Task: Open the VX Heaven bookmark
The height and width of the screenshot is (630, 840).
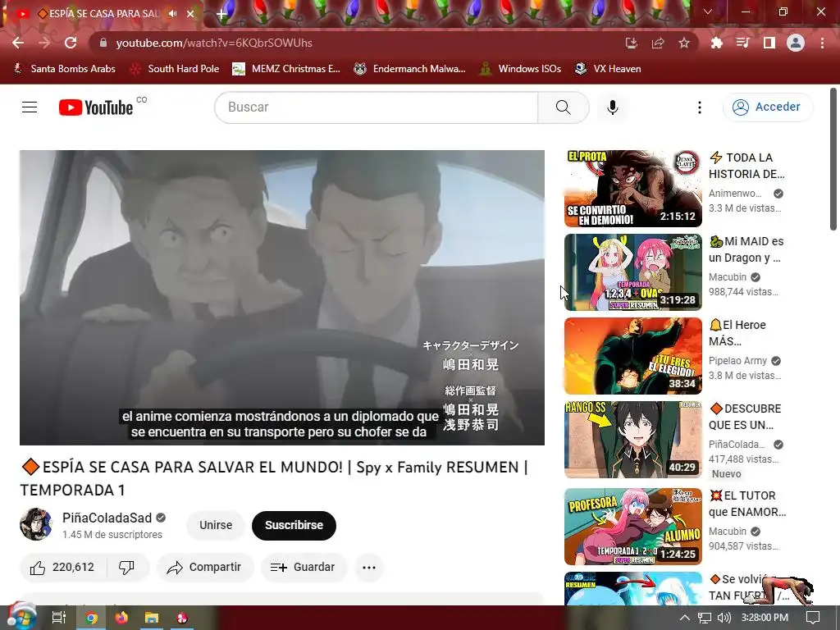Action: coord(608,69)
